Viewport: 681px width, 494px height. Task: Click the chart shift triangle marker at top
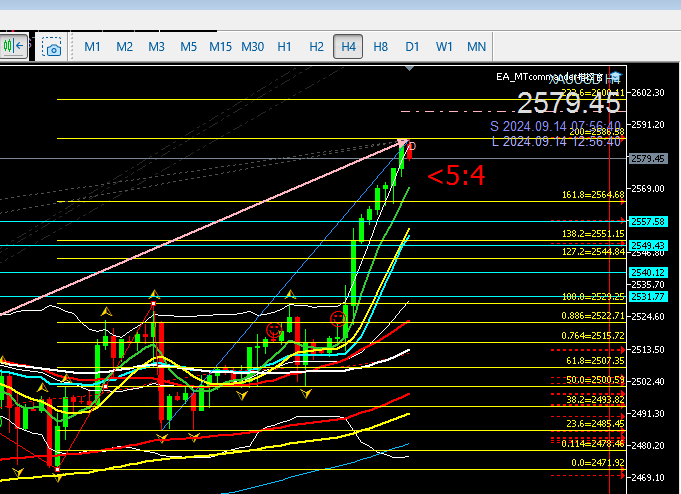click(409, 68)
